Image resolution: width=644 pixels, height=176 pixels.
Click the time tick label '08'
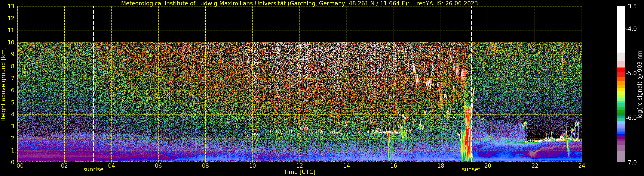pos(205,166)
